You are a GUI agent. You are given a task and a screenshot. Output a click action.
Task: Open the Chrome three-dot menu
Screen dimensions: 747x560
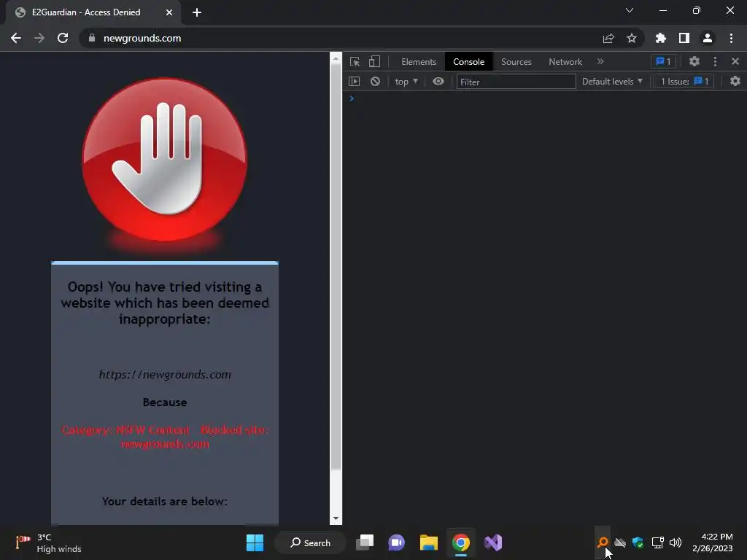point(731,38)
